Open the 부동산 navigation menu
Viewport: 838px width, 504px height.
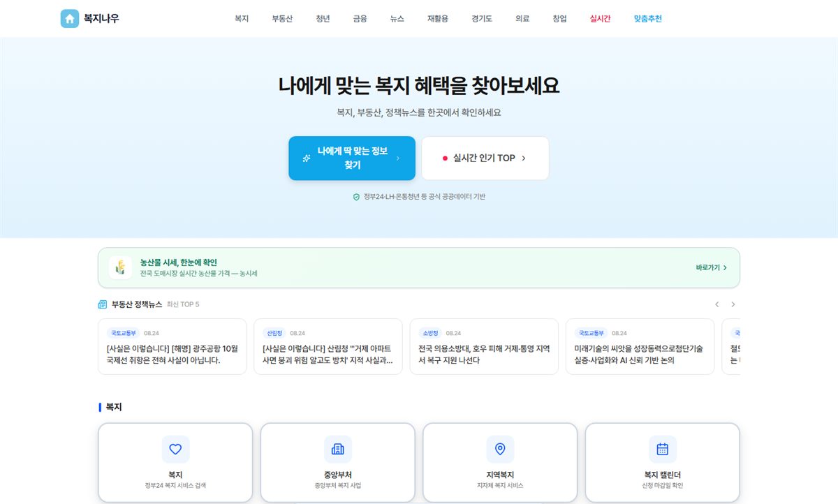click(283, 19)
